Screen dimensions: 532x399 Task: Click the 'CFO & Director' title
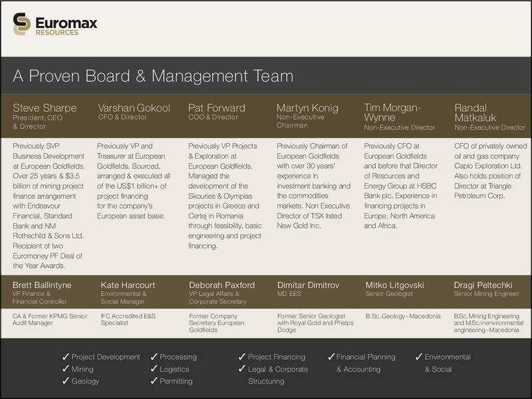[122, 118]
